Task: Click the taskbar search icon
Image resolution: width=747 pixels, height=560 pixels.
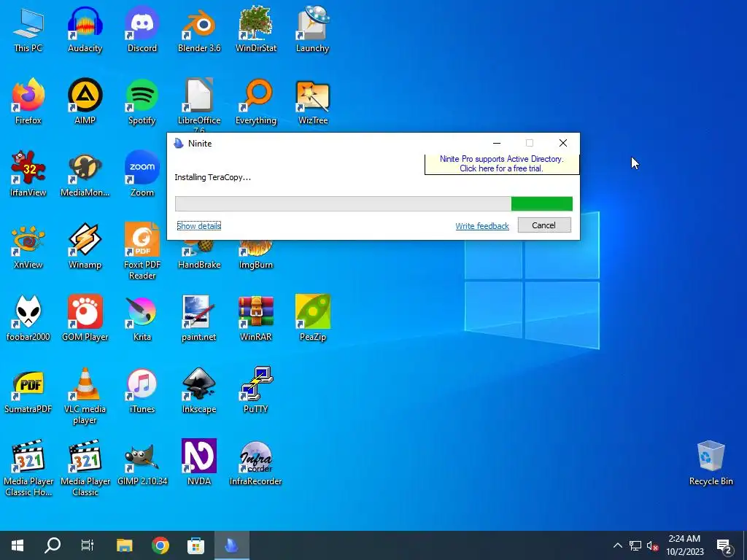Action: tap(53, 545)
